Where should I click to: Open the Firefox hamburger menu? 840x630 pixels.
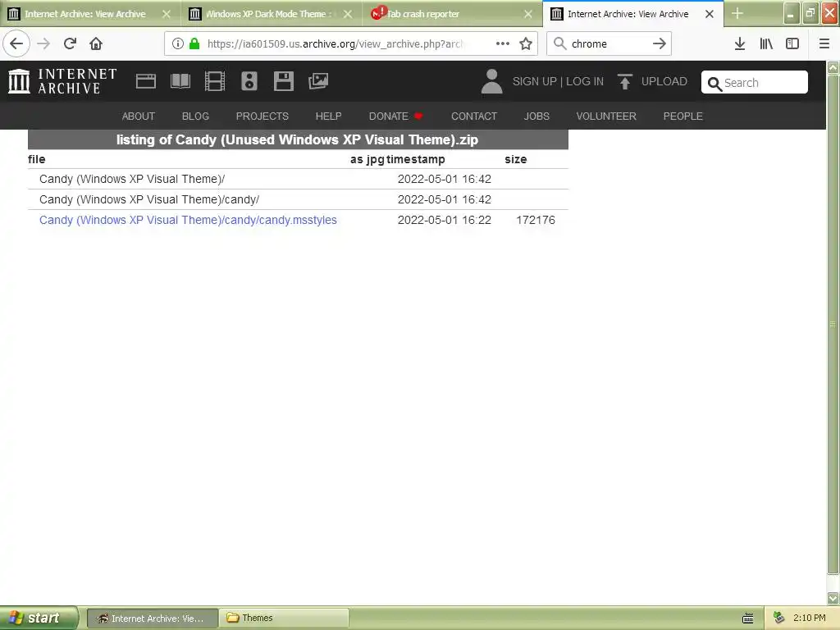824,43
